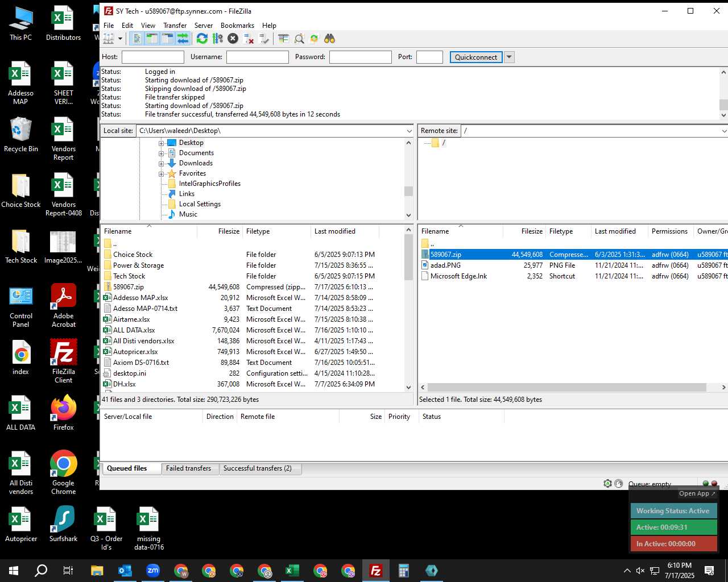Expand the Documents tree node
Viewport: 728px width, 582px height.
(x=161, y=153)
